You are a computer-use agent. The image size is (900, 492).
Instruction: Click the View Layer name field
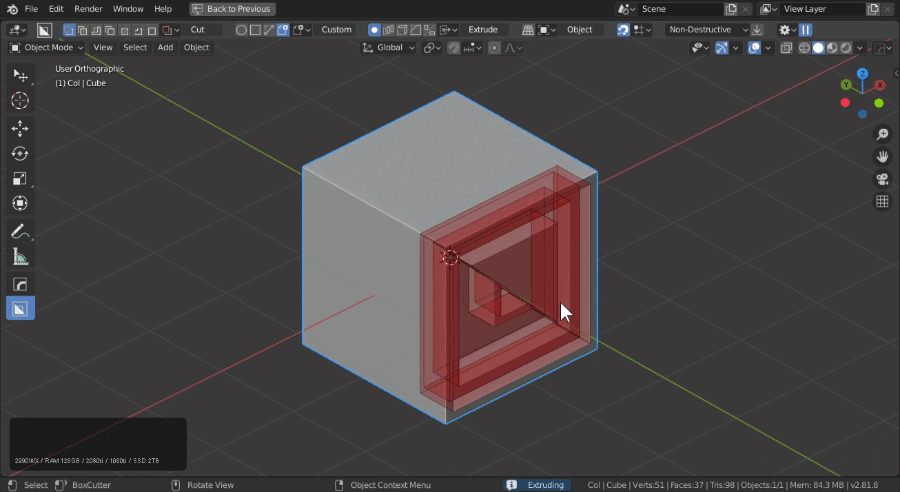point(822,9)
